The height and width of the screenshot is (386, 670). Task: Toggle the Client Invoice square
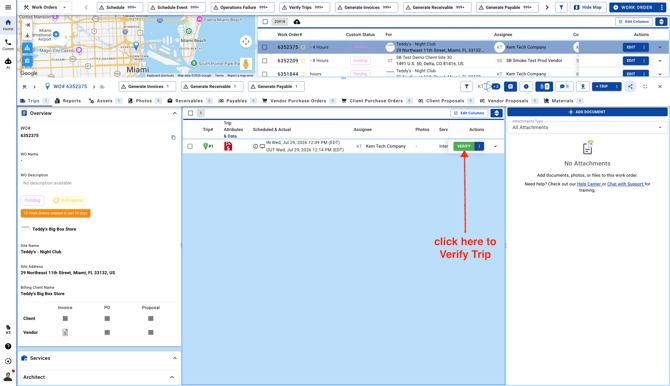65,318
